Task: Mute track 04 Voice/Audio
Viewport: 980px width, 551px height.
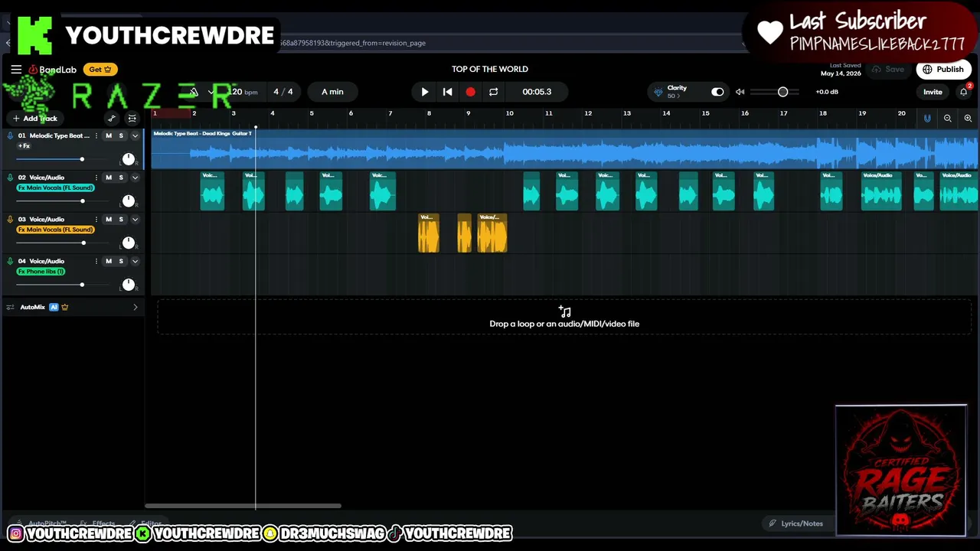Action: click(x=108, y=262)
